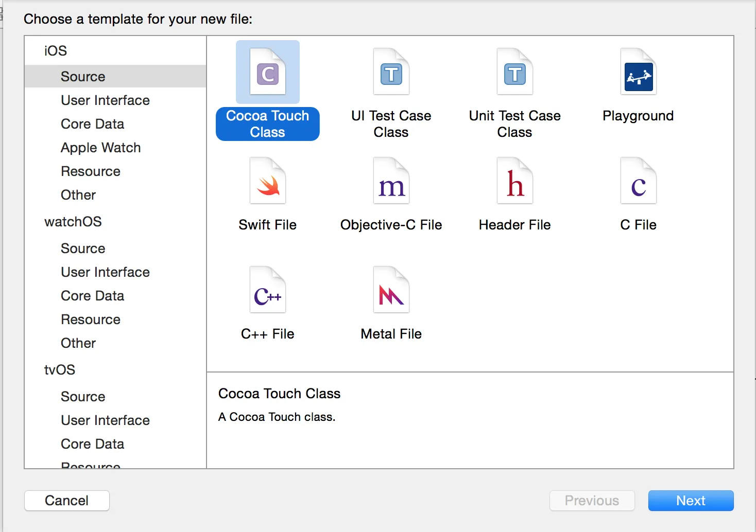This screenshot has height=532, width=756.
Task: Select the C++ File template icon
Action: [268, 290]
